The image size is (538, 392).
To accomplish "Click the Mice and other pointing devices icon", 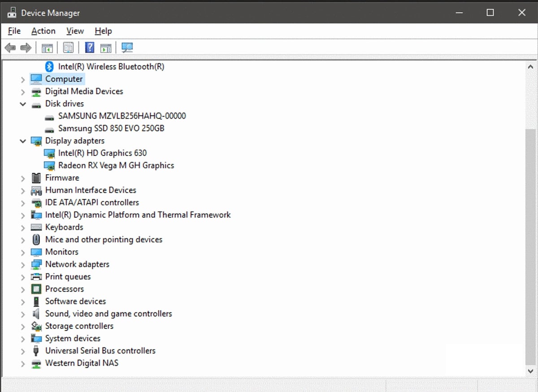I will click(x=36, y=240).
